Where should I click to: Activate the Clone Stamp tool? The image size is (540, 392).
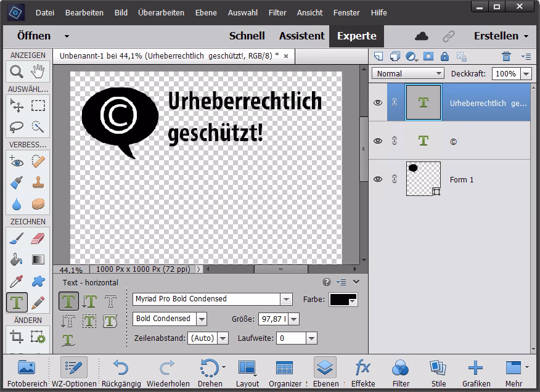[38, 183]
